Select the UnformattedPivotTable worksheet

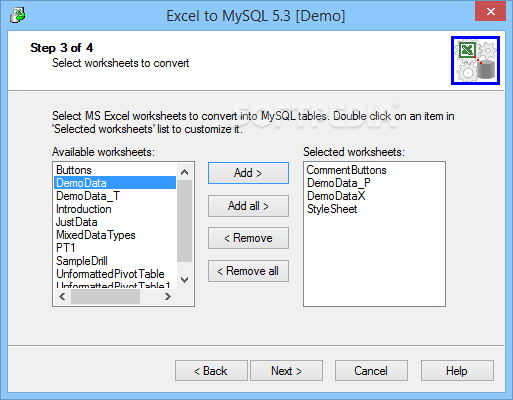(115, 274)
